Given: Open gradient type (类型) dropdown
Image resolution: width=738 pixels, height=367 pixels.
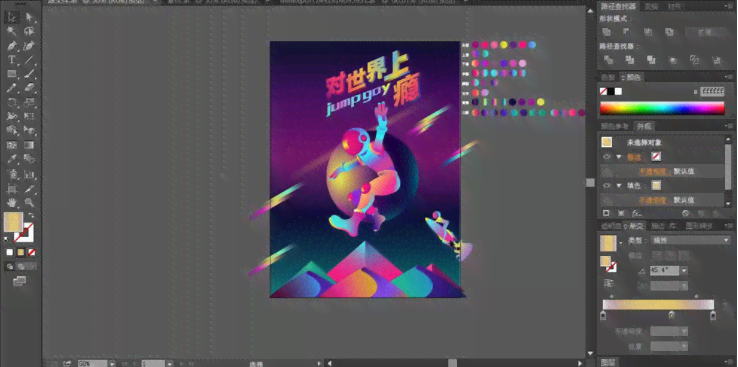Looking at the screenshot, I should coord(690,240).
